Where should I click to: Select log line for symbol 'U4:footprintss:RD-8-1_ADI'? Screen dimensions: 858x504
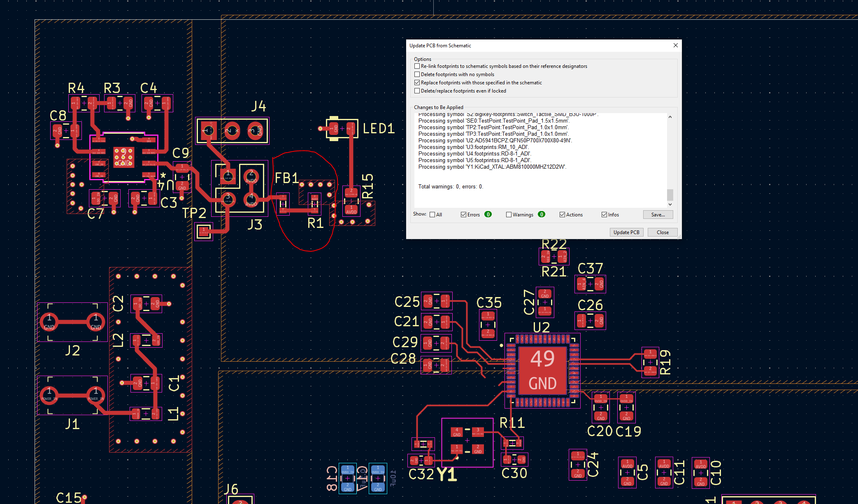(474, 154)
